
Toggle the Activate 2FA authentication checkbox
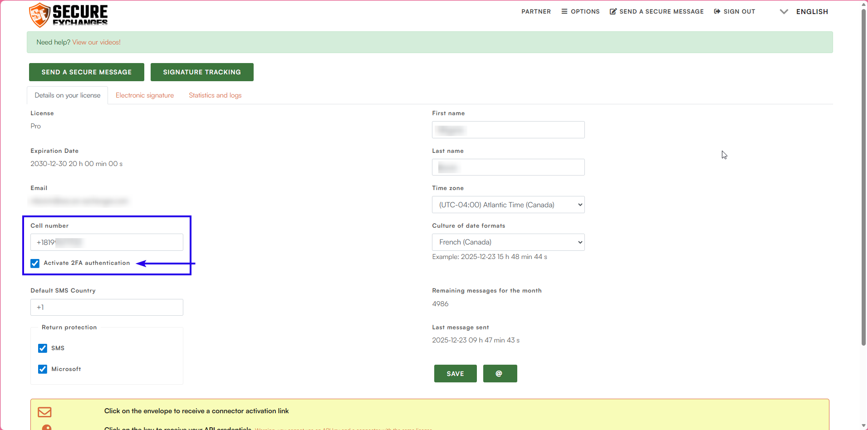pyautogui.click(x=35, y=264)
